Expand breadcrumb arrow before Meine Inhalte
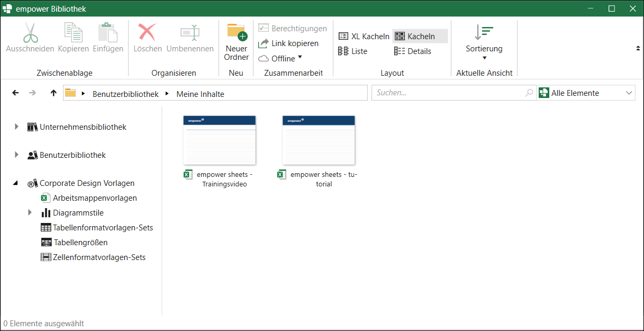 (x=167, y=94)
